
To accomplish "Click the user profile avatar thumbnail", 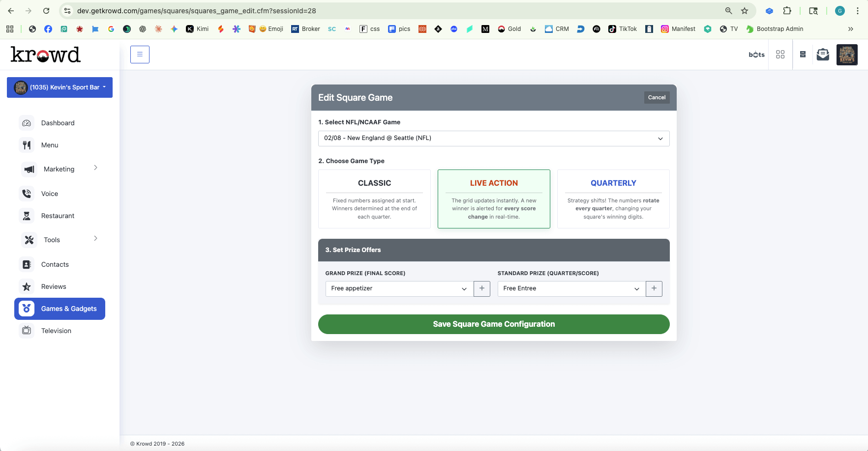I will pos(847,55).
